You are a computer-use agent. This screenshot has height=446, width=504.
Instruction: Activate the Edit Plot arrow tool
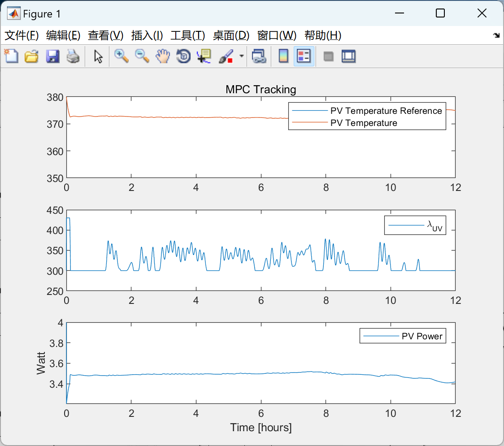(98, 56)
